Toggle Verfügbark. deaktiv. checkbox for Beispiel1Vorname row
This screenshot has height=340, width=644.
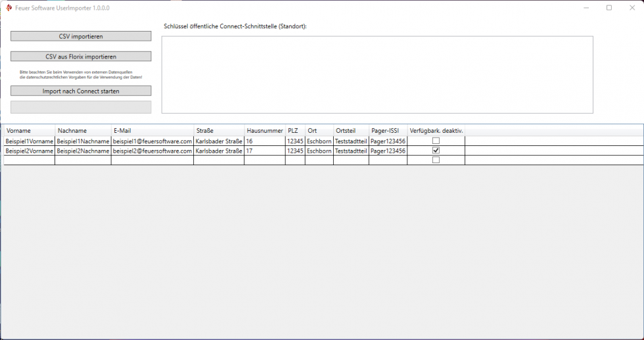(436, 141)
